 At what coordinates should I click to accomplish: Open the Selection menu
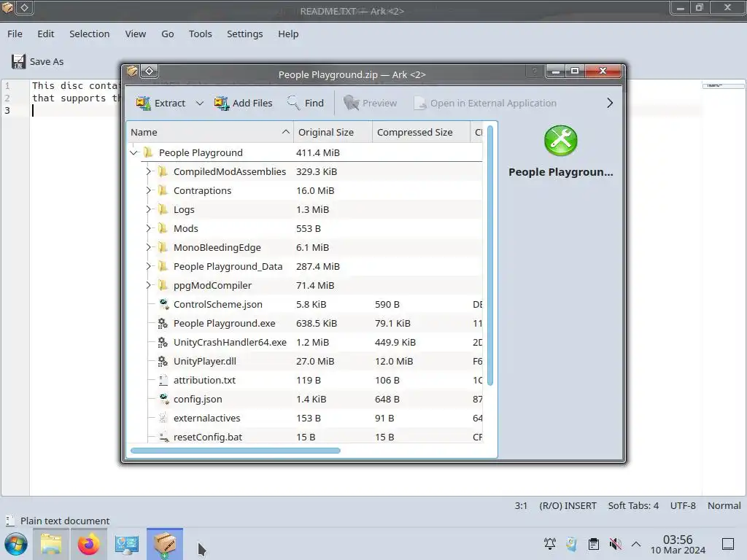[90, 34]
